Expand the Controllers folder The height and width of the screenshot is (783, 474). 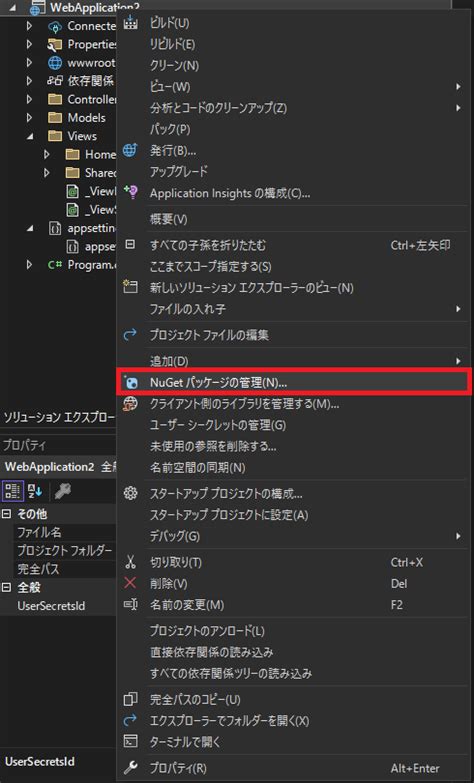(29, 99)
